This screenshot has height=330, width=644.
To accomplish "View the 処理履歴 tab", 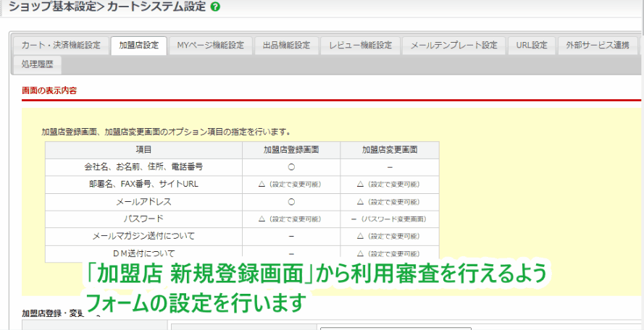I will 37,64.
